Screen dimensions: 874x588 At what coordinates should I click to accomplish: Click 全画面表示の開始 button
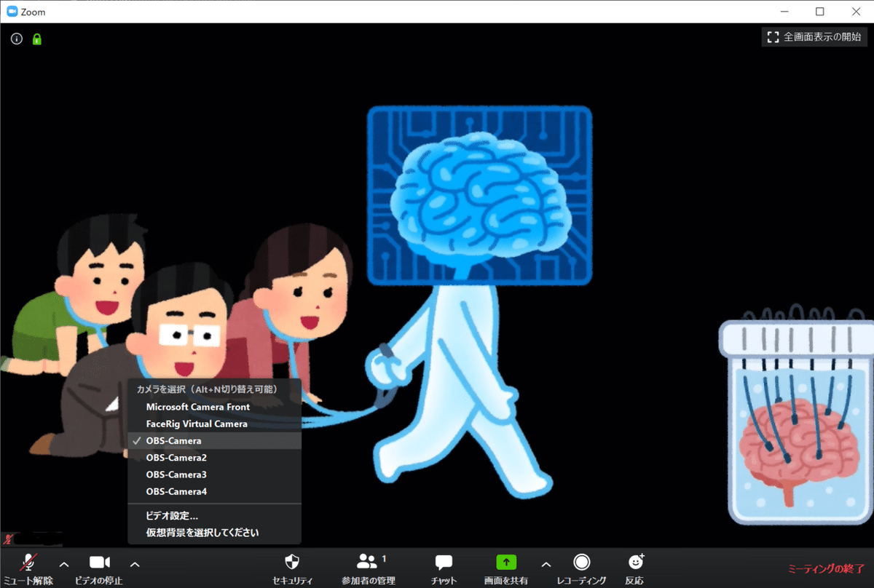point(814,37)
